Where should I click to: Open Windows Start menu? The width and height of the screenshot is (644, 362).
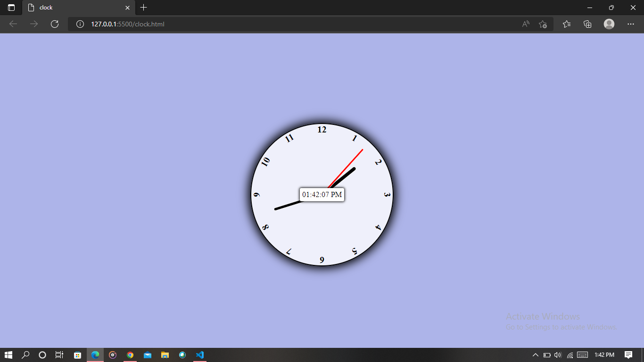(x=8, y=355)
